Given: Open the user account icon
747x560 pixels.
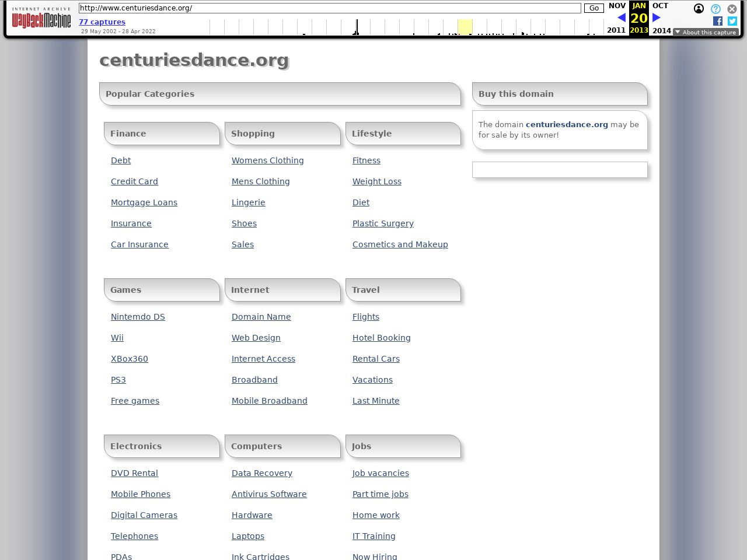Looking at the screenshot, I should [699, 9].
